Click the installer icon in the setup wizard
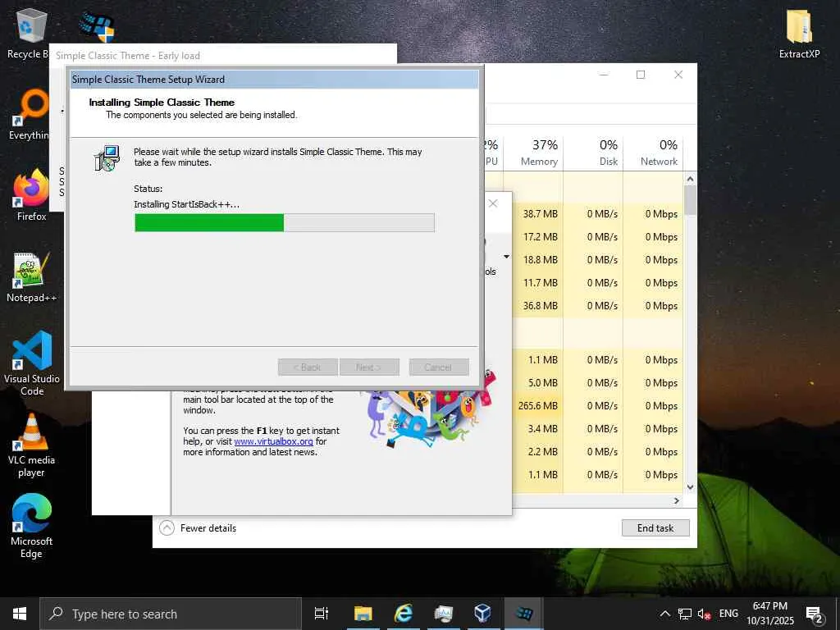Image resolution: width=840 pixels, height=630 pixels. (107, 158)
